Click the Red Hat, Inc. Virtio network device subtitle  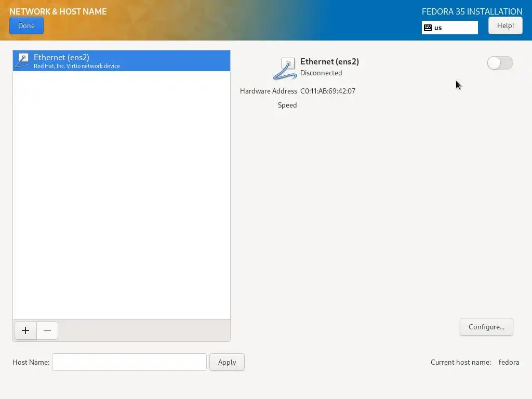(x=77, y=66)
